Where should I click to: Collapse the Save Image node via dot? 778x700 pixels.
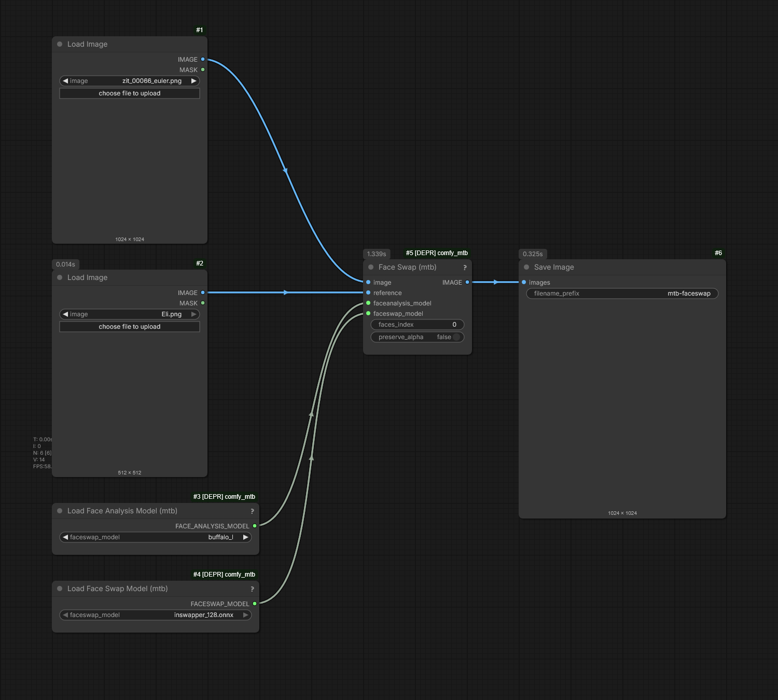[526, 267]
